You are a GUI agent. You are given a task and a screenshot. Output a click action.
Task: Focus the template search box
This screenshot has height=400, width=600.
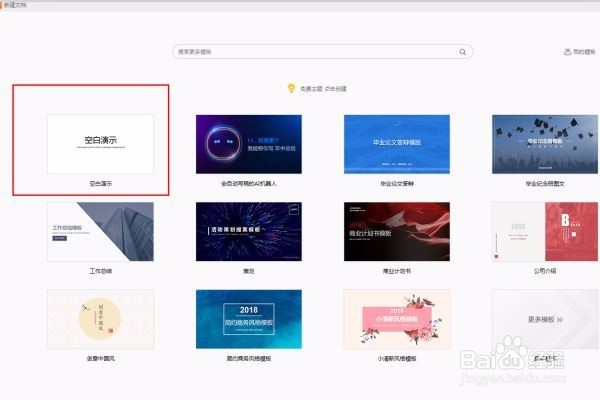323,52
